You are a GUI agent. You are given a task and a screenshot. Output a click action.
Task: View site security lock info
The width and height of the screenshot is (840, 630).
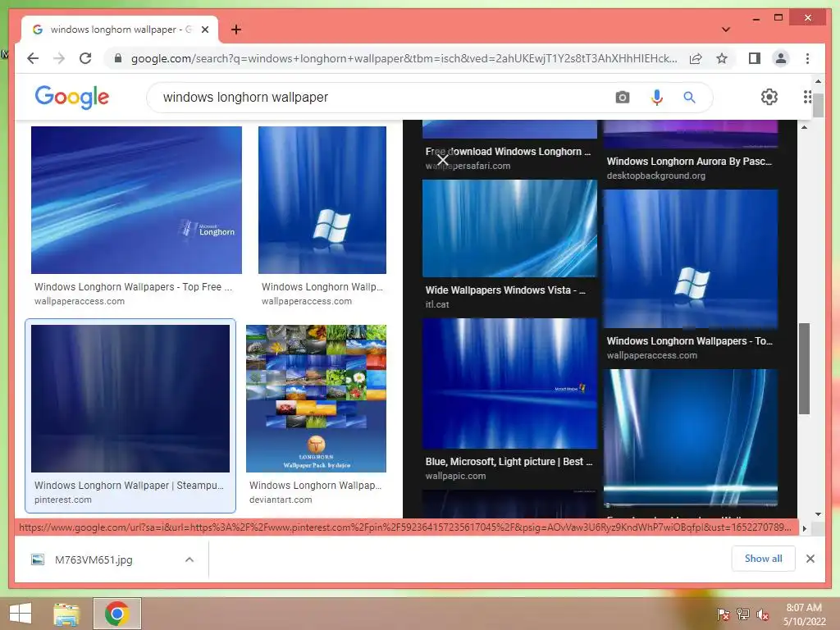[118, 58]
